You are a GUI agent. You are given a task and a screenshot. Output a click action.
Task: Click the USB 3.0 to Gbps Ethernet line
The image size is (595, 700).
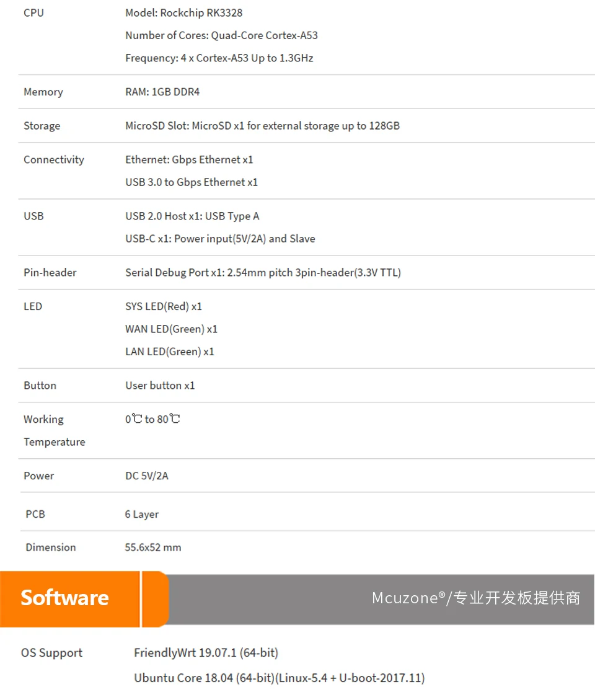point(191,182)
